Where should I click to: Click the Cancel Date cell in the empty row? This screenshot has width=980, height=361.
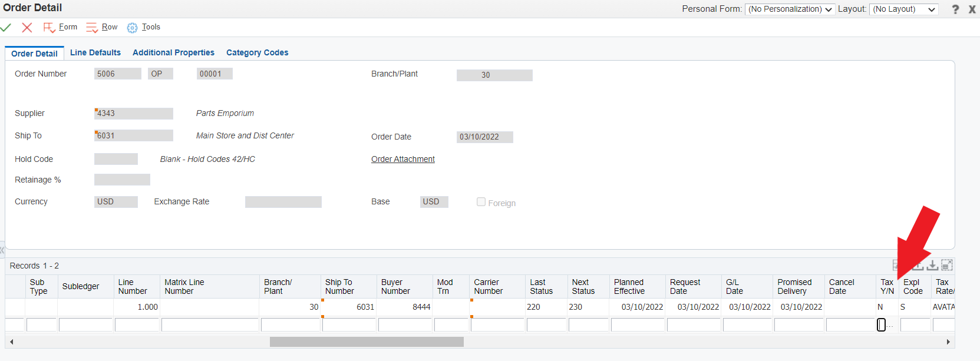(850, 324)
